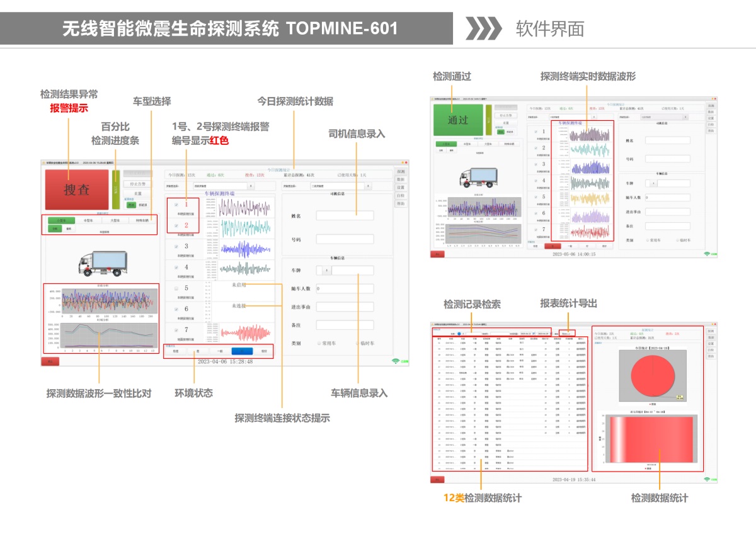756x539 pixels.
Task: Click the 重置 button in the 搜查 window
Action: [138, 193]
